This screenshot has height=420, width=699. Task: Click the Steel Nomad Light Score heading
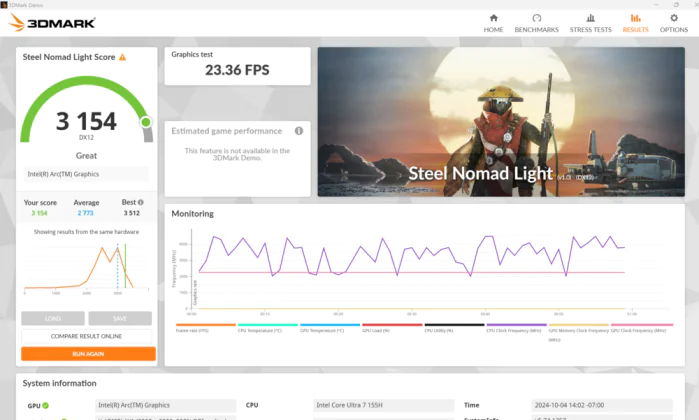pyautogui.click(x=69, y=57)
